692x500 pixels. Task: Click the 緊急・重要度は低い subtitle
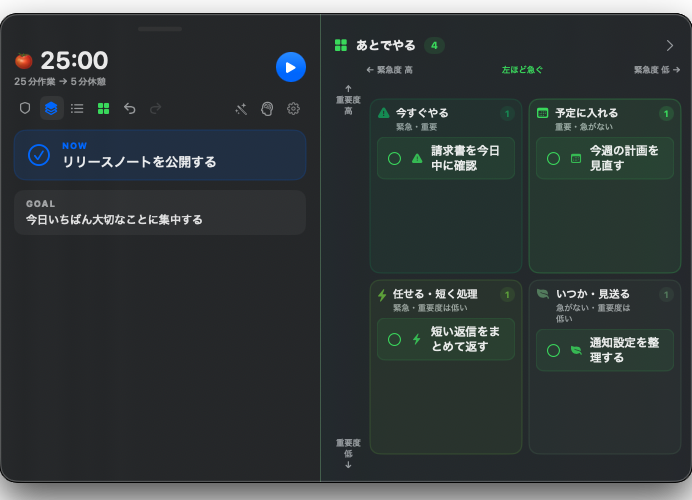click(x=430, y=308)
